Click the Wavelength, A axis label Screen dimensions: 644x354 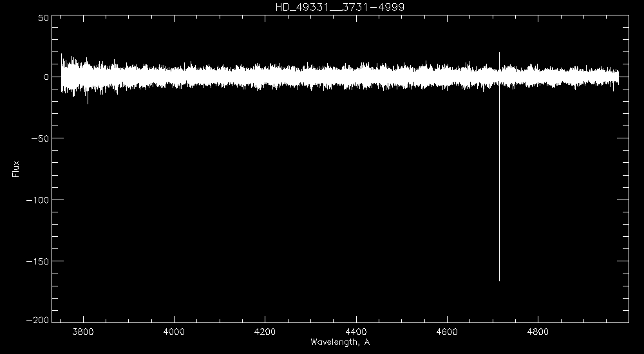pyautogui.click(x=340, y=342)
